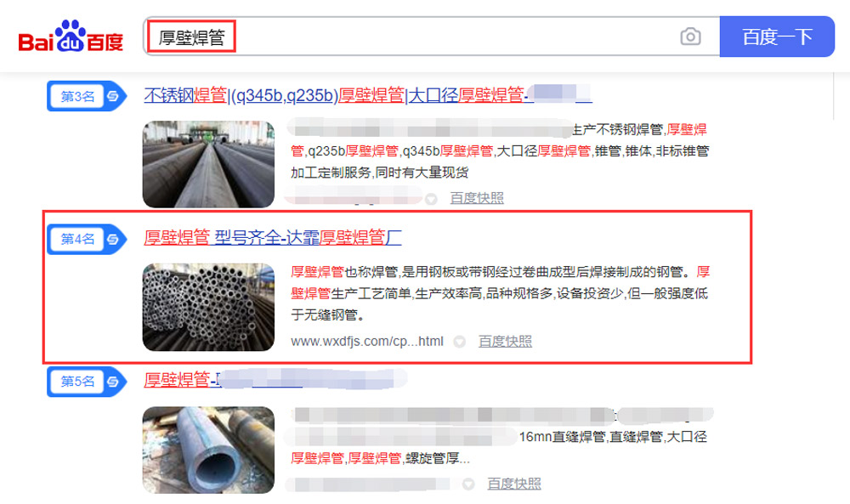This screenshot has height=504, width=850.
Task: Open the 不锈钢焊管 result title link
Action: point(367,95)
